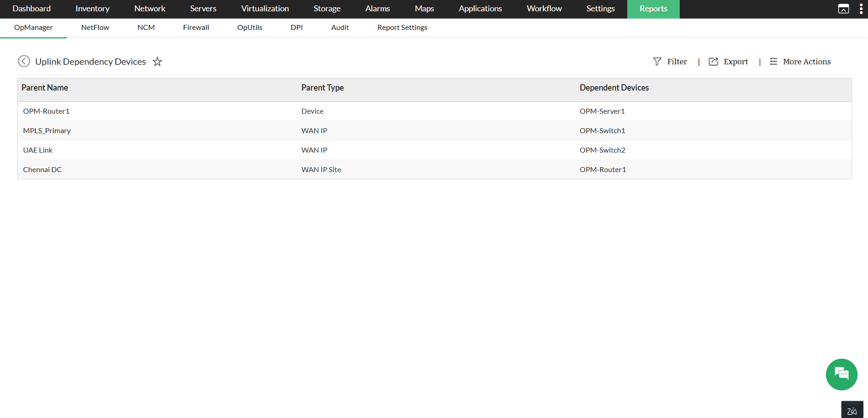This screenshot has height=418, width=868.
Task: Open the Zia assistant at bottom right
Action: coord(852,409)
